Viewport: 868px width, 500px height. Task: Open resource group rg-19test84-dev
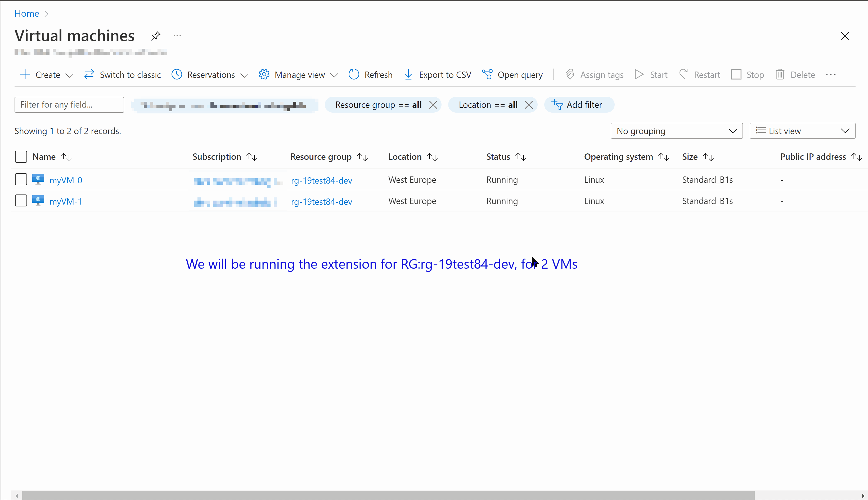coord(321,180)
